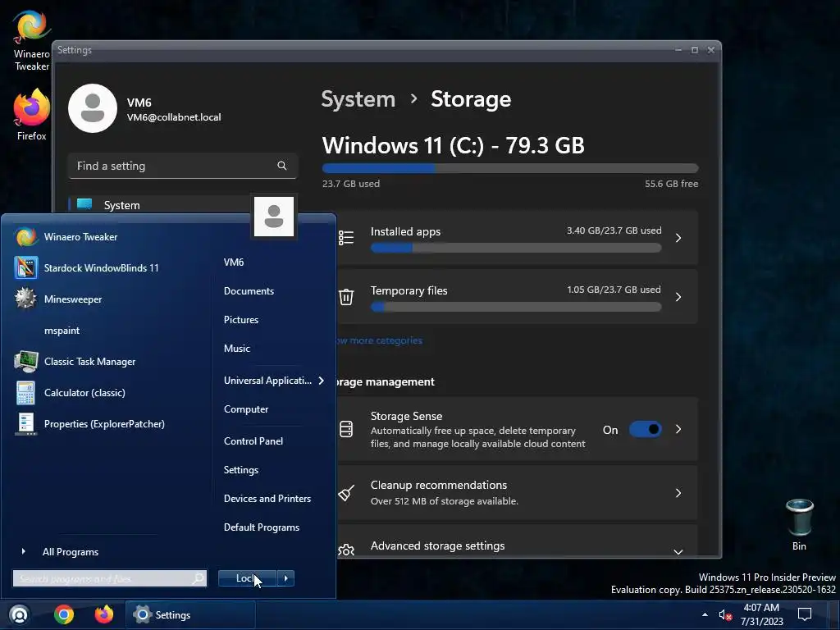
Task: Click the Storage Sense drive icon
Action: pyautogui.click(x=346, y=429)
